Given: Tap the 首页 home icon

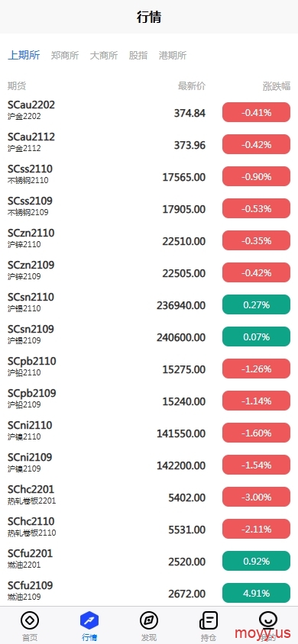Looking at the screenshot, I should click(30, 620).
